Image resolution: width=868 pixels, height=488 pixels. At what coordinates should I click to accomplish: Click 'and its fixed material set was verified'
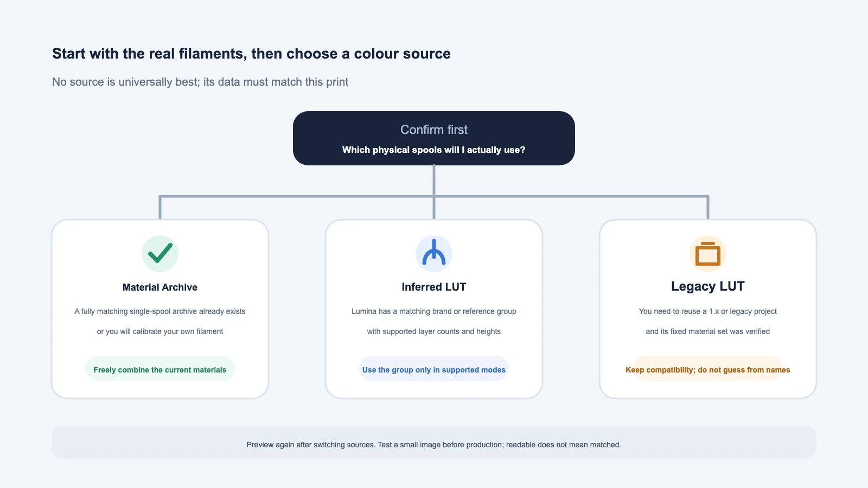(x=708, y=331)
